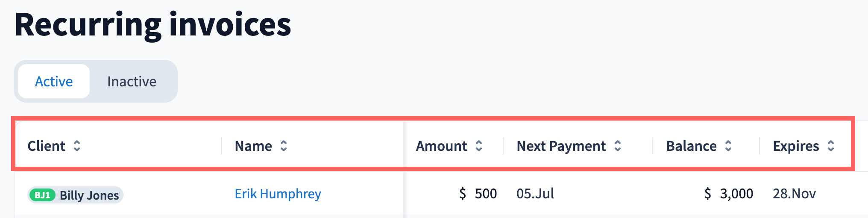Viewport: 868px width, 218px height.
Task: Switch to the Inactive tab
Action: click(x=132, y=81)
